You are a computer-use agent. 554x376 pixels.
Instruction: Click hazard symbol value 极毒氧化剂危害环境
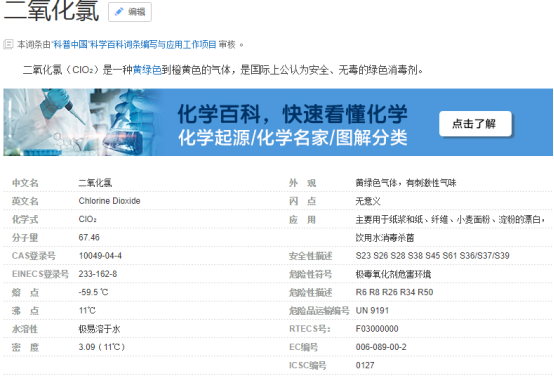pyautogui.click(x=393, y=274)
